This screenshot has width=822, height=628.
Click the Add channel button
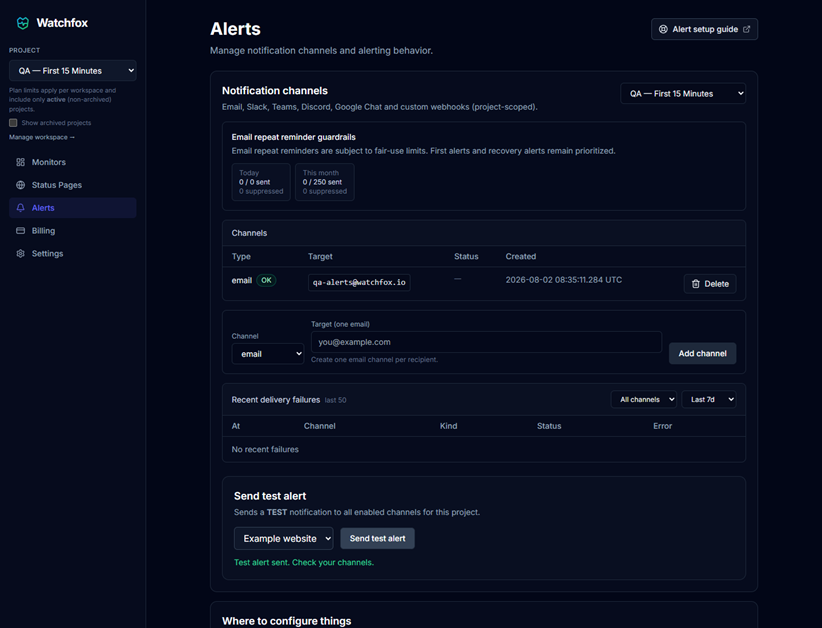coord(702,353)
